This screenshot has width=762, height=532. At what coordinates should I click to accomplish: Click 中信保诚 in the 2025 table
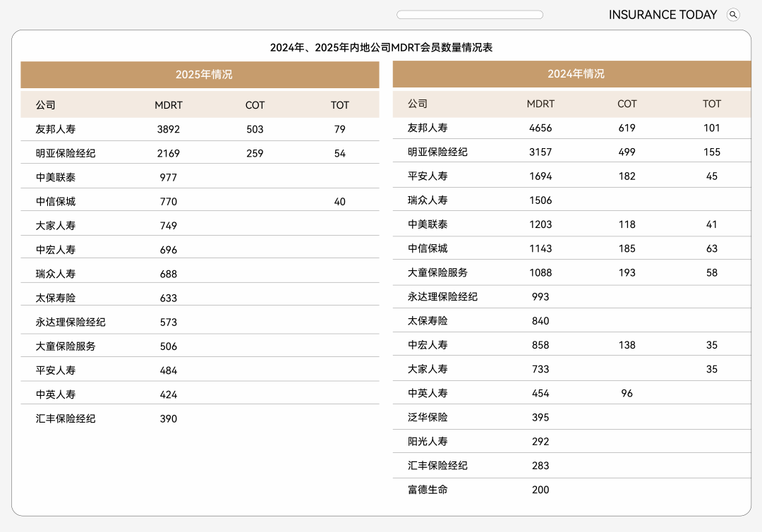pyautogui.click(x=56, y=202)
